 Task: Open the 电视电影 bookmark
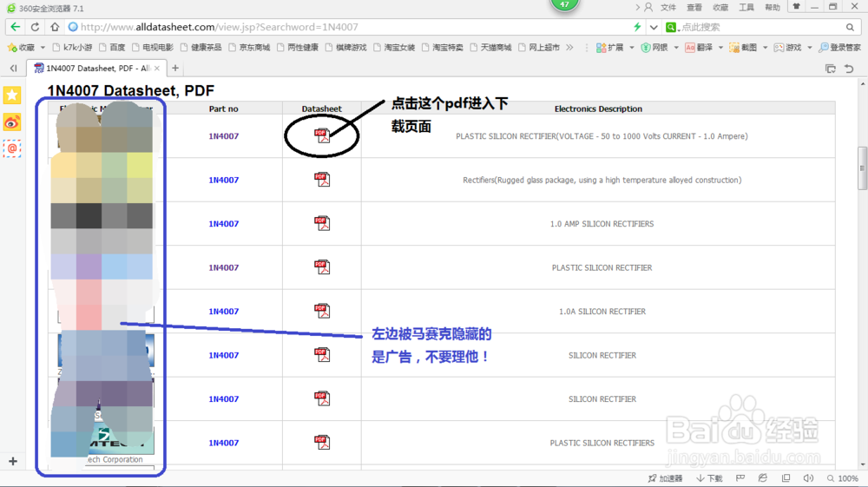pyautogui.click(x=152, y=48)
